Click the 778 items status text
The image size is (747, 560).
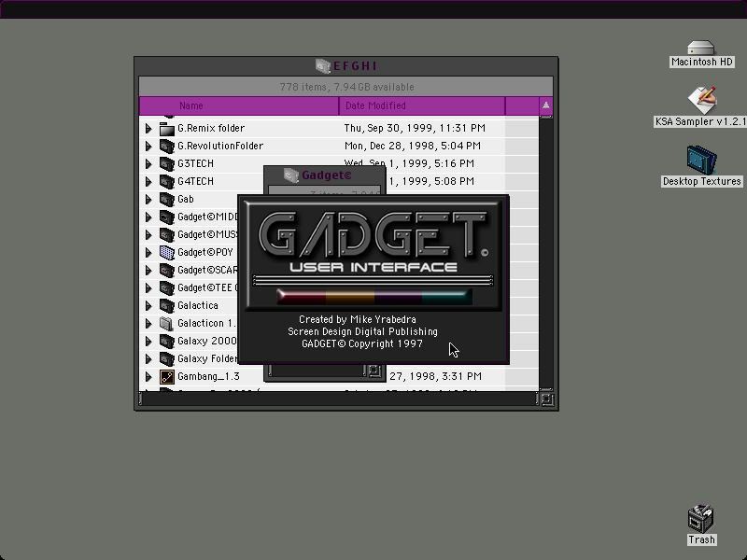pyautogui.click(x=346, y=87)
